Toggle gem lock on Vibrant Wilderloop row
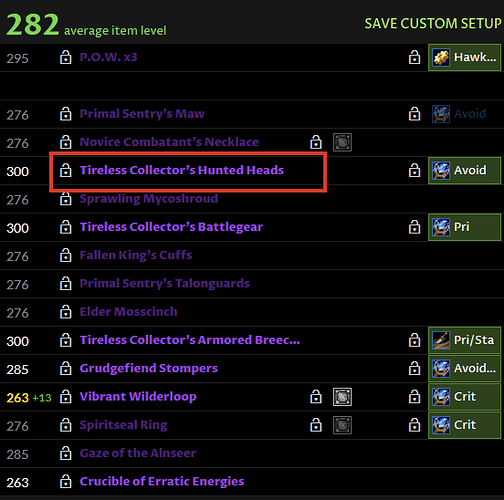Viewport: 504px width, 500px height. tap(316, 397)
